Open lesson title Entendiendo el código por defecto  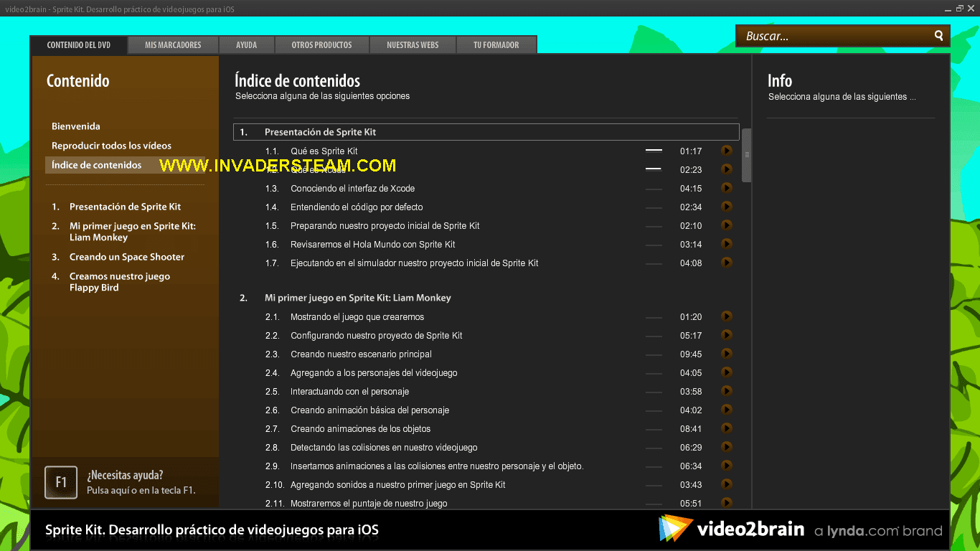coord(357,207)
